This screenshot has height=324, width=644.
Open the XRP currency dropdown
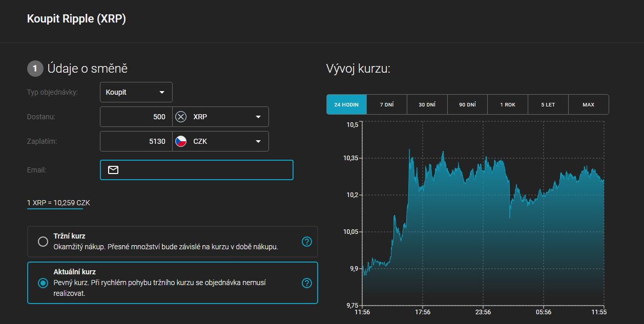click(x=220, y=117)
